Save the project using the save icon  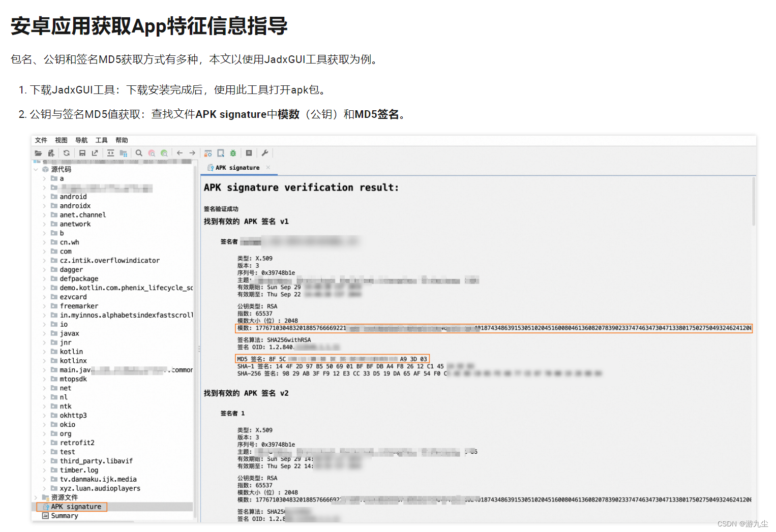[82, 153]
